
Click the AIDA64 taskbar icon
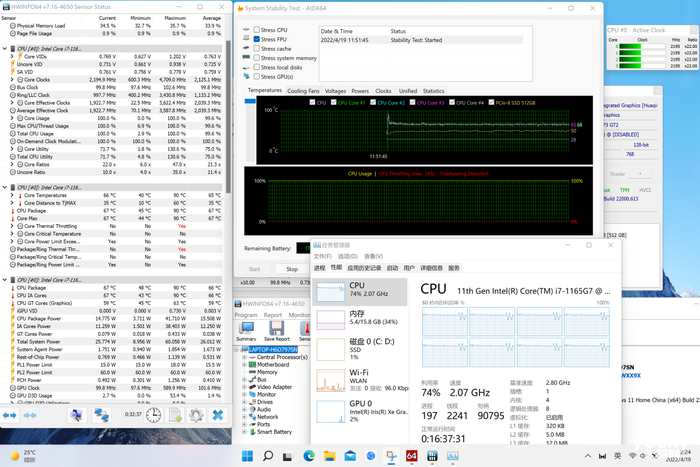coord(411,456)
